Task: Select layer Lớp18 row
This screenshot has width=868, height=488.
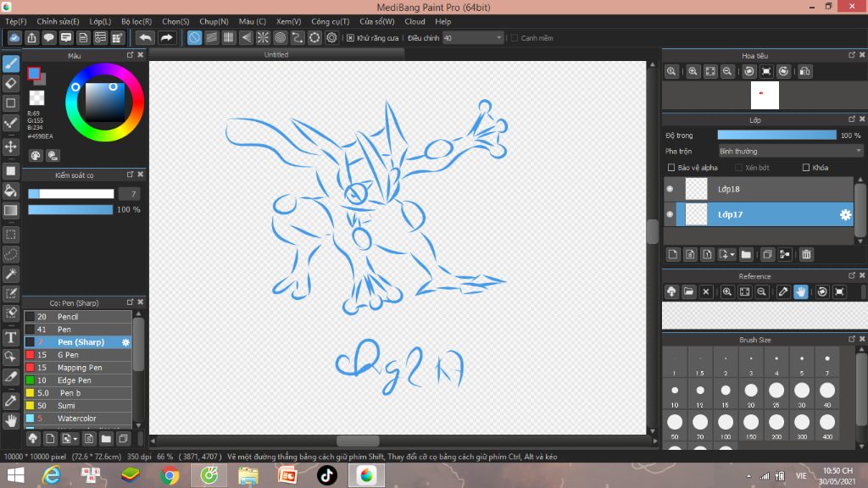Action: tap(759, 189)
